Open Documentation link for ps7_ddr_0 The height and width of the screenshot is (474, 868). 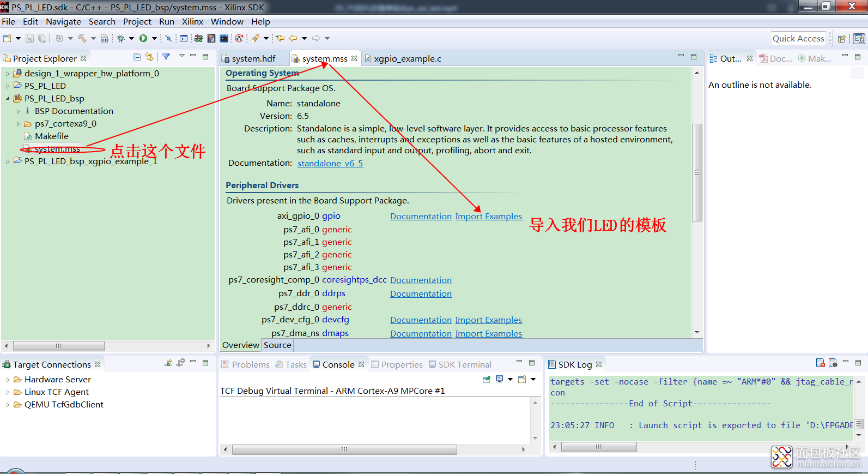click(x=421, y=294)
